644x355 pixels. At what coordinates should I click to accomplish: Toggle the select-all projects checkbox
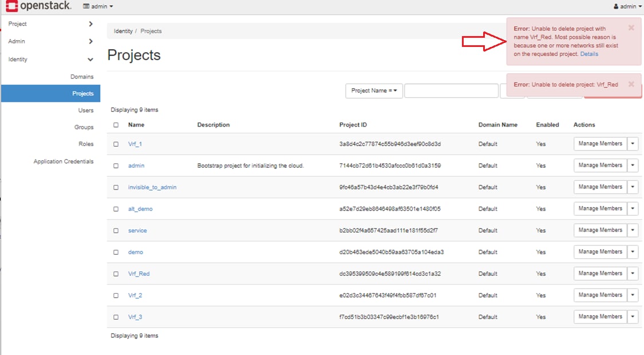(116, 125)
